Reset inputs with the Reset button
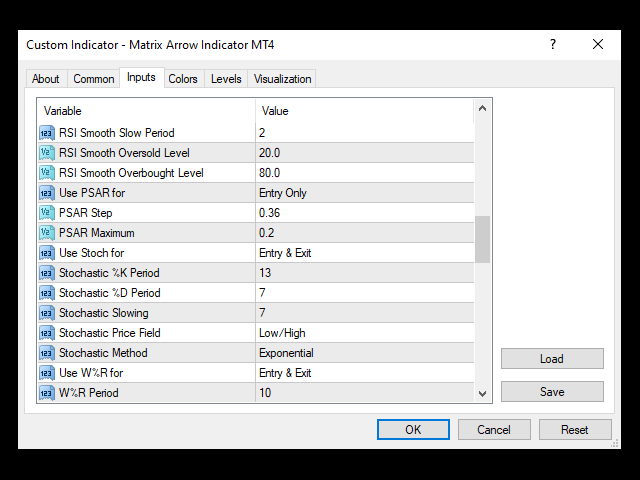The width and height of the screenshot is (640, 480). 575,429
